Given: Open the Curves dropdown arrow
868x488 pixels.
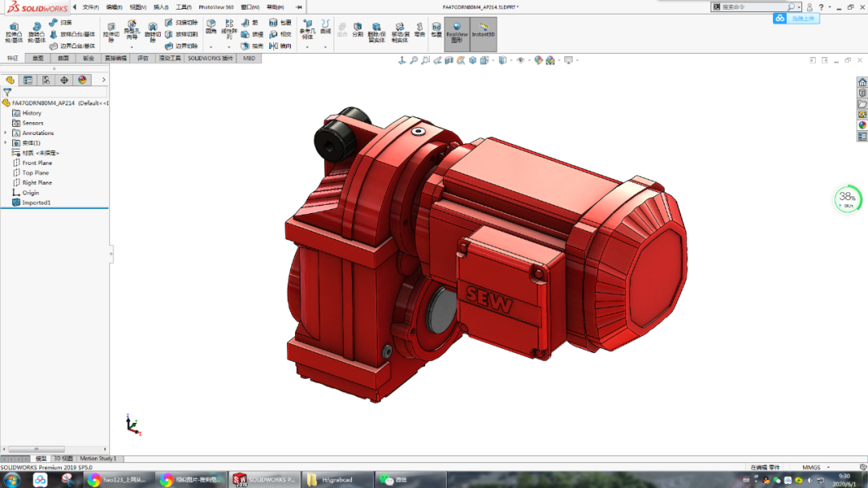Looking at the screenshot, I should 325,47.
